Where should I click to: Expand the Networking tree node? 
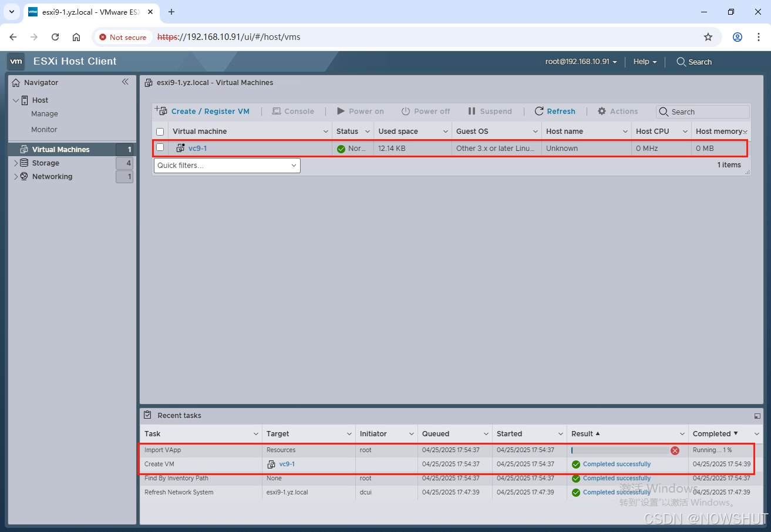(x=16, y=177)
